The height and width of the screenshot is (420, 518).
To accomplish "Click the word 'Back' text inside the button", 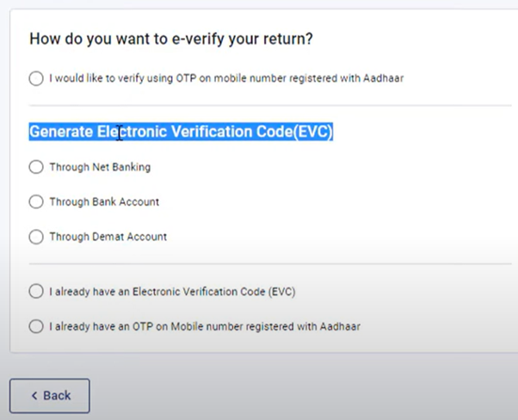I will tap(57, 395).
